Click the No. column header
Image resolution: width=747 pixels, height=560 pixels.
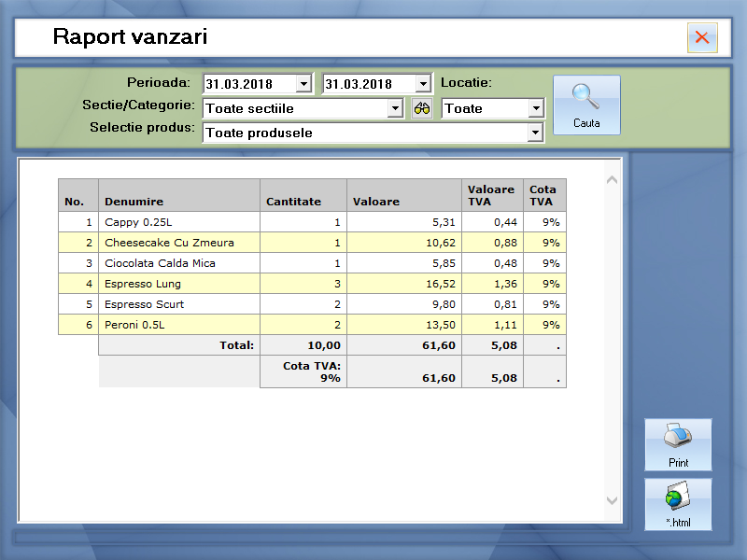pyautogui.click(x=78, y=195)
